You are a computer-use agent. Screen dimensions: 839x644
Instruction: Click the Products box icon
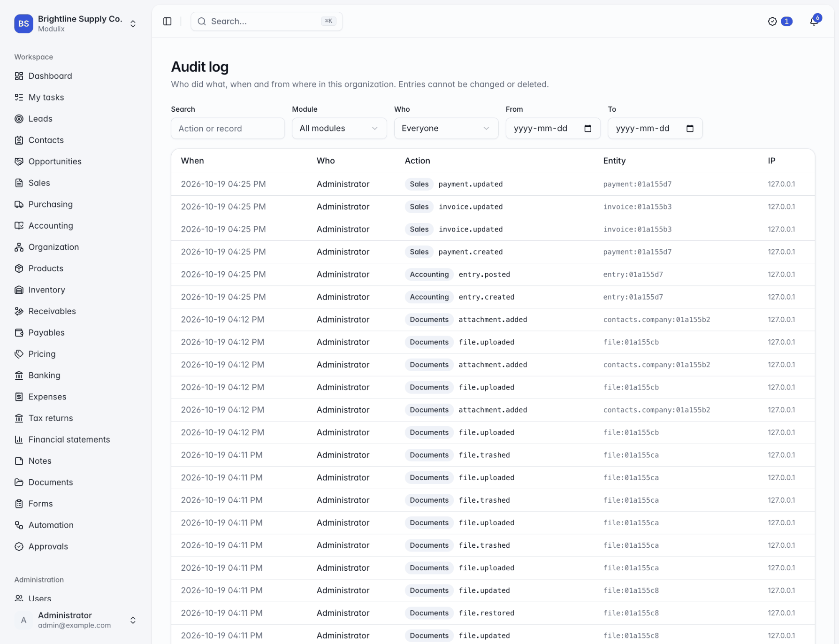tap(19, 268)
